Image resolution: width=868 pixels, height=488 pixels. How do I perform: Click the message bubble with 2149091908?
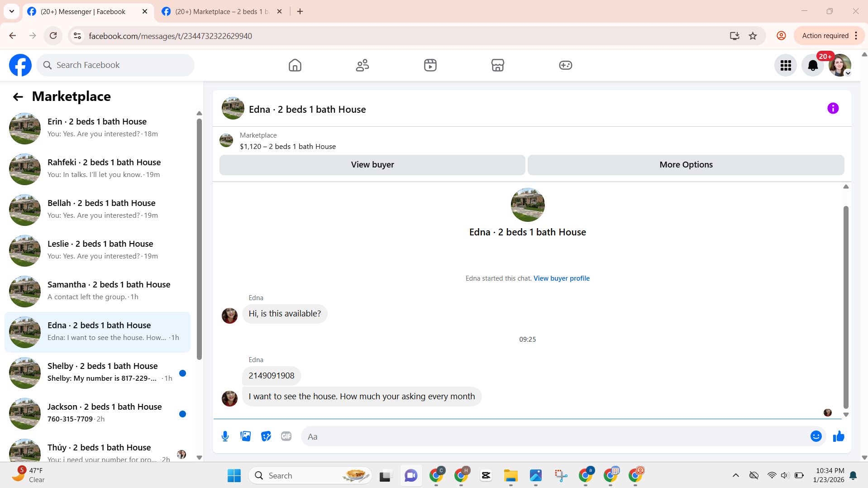[271, 376]
